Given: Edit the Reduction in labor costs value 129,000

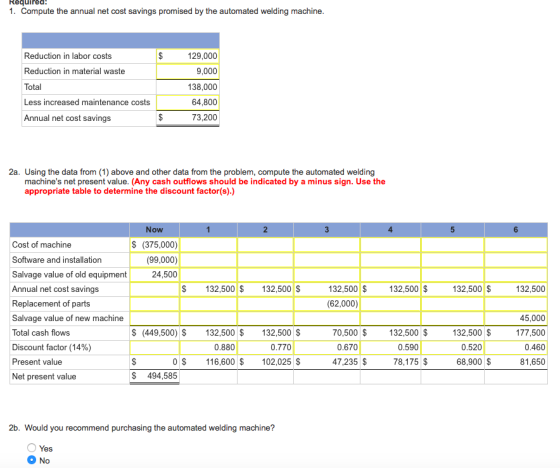Looking at the screenshot, I should tap(188, 56).
